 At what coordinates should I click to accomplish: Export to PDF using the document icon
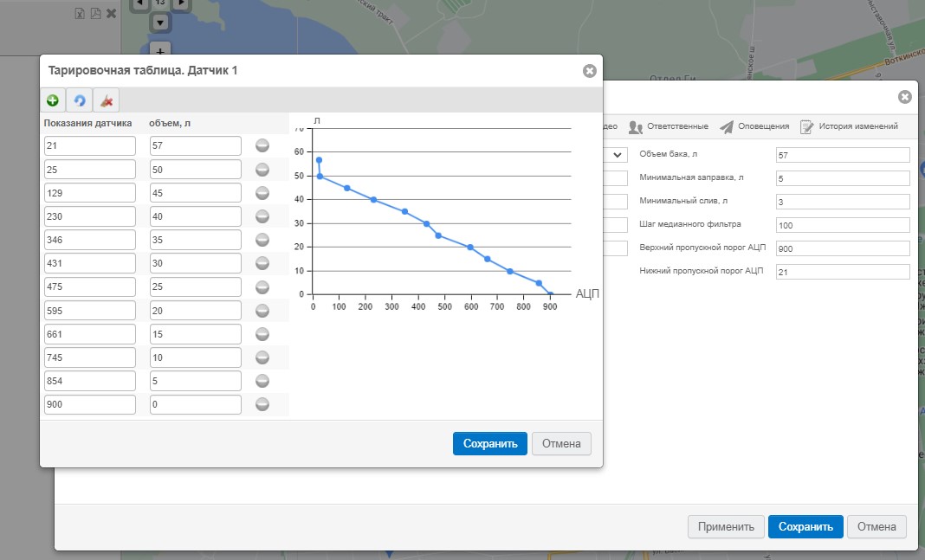point(95,14)
